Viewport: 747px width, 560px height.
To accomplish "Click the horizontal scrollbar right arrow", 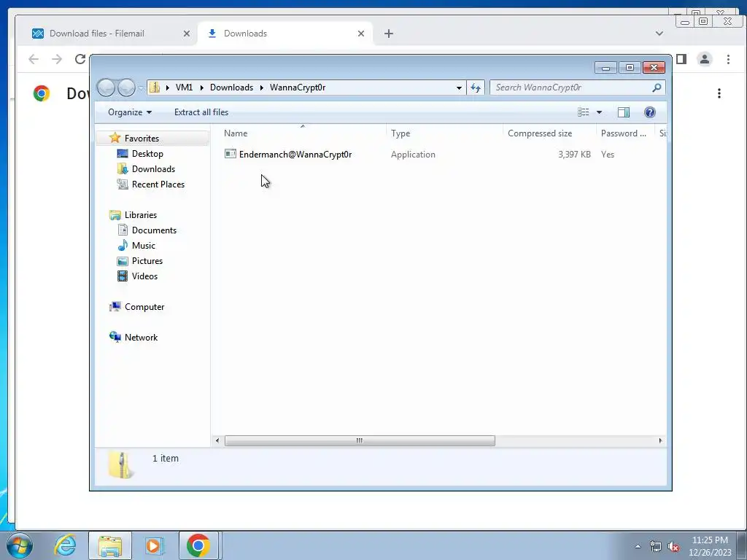I will click(660, 441).
